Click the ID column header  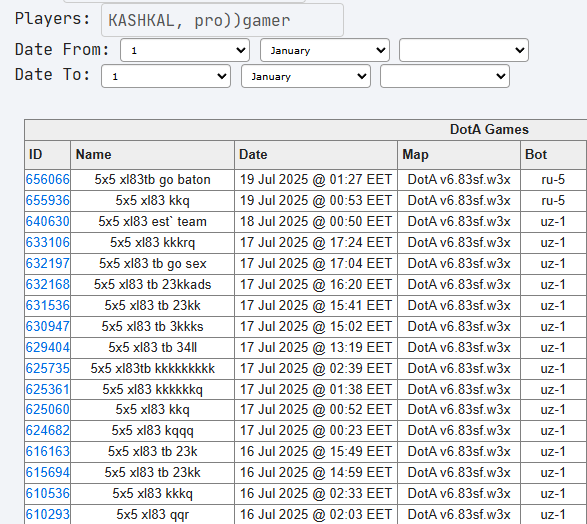click(x=48, y=155)
